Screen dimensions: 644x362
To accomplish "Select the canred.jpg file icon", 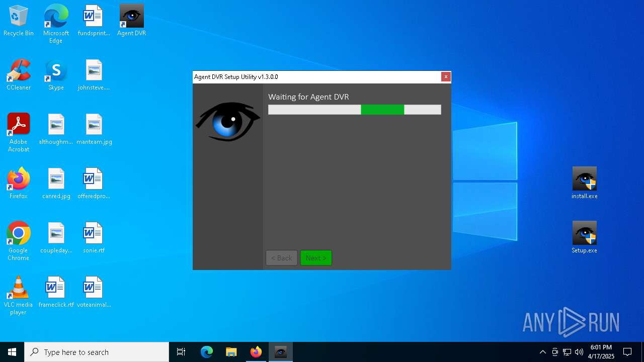I will click(56, 184).
